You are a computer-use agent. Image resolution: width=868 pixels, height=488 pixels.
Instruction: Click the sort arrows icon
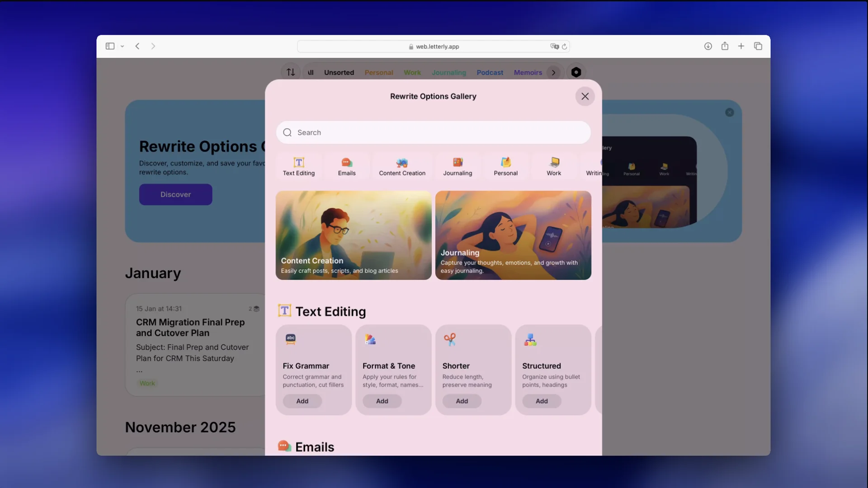tap(291, 72)
